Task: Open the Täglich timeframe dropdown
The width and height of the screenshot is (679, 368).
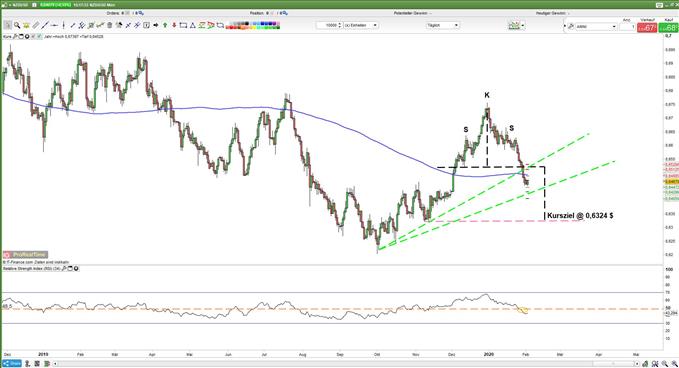Action: pyautogui.click(x=443, y=25)
